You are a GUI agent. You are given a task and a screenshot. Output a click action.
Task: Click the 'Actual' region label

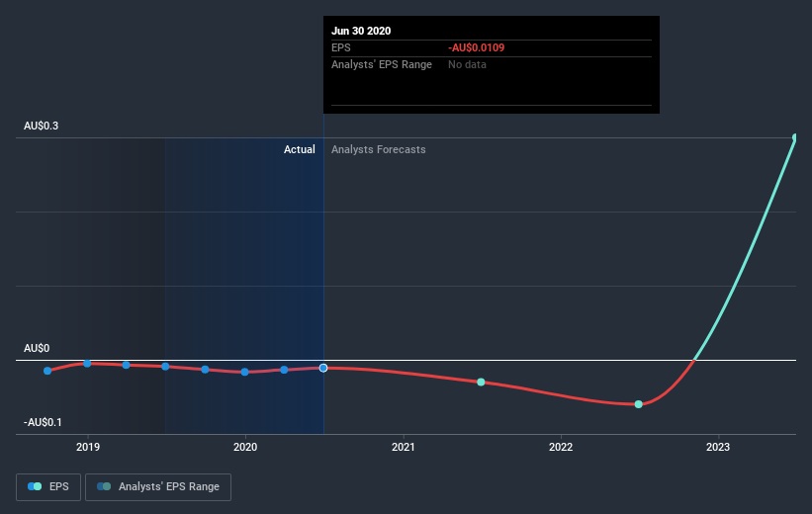pyautogui.click(x=300, y=149)
